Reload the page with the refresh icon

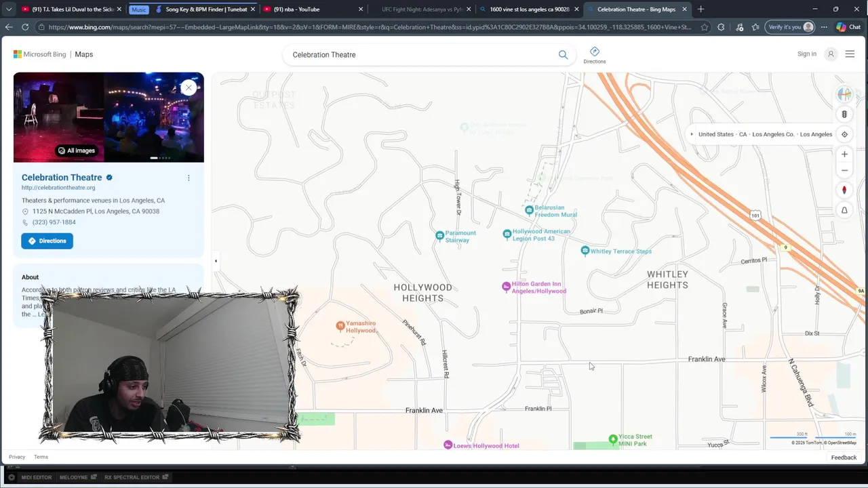point(25,27)
